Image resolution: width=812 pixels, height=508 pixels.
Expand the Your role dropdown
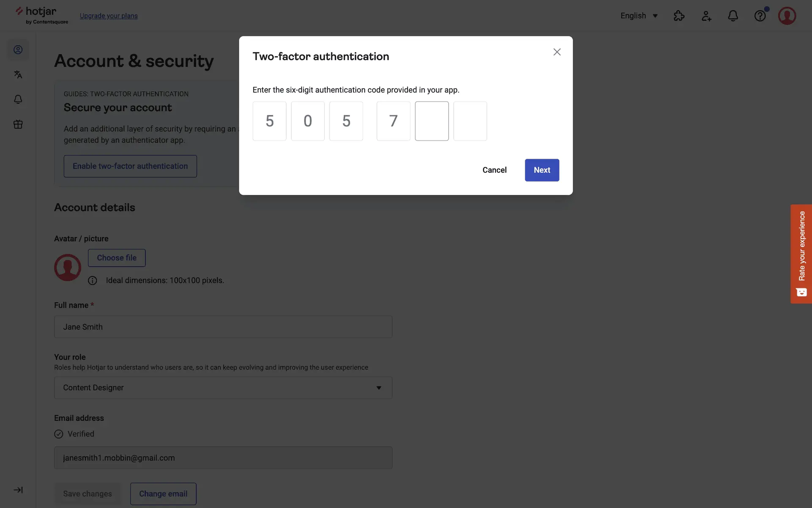(x=223, y=388)
